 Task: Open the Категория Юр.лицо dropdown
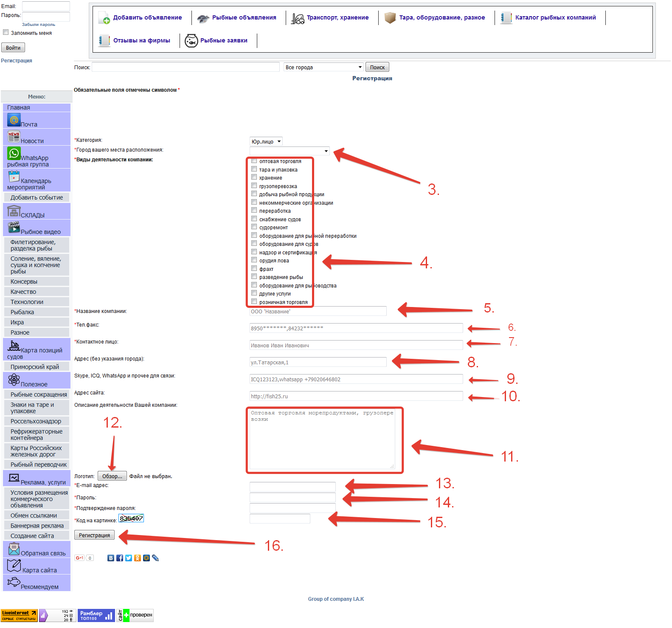pyautogui.click(x=266, y=141)
